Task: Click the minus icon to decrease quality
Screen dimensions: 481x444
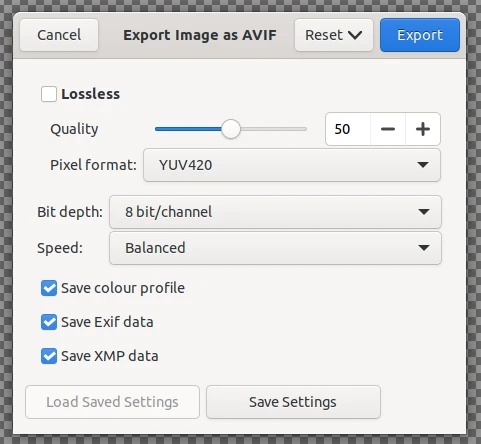Action: tap(388, 129)
